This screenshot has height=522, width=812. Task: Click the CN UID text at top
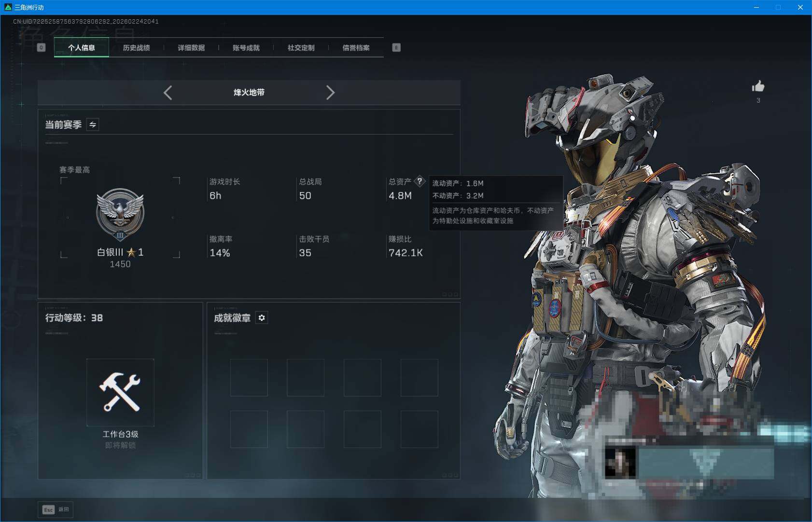click(x=86, y=21)
